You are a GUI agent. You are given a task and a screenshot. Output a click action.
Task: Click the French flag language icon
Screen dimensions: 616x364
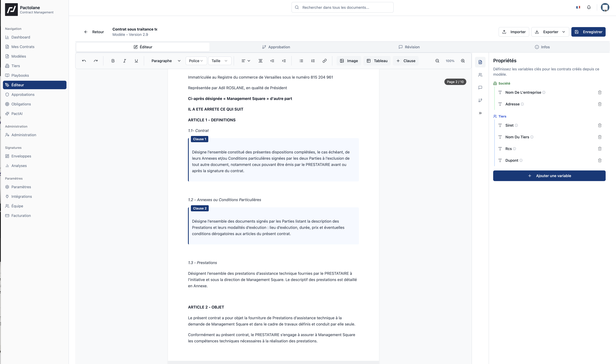tap(578, 7)
